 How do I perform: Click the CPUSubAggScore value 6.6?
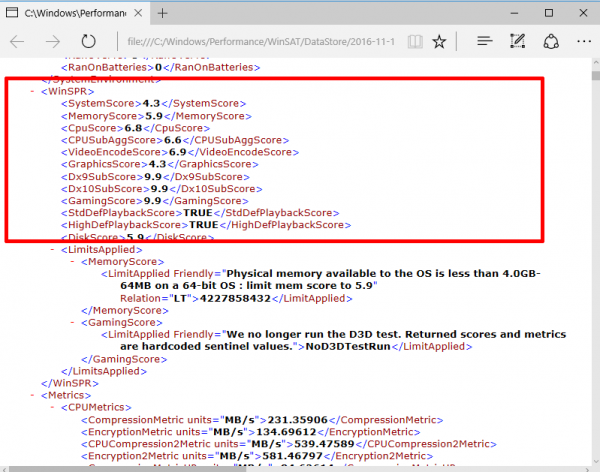(x=173, y=140)
